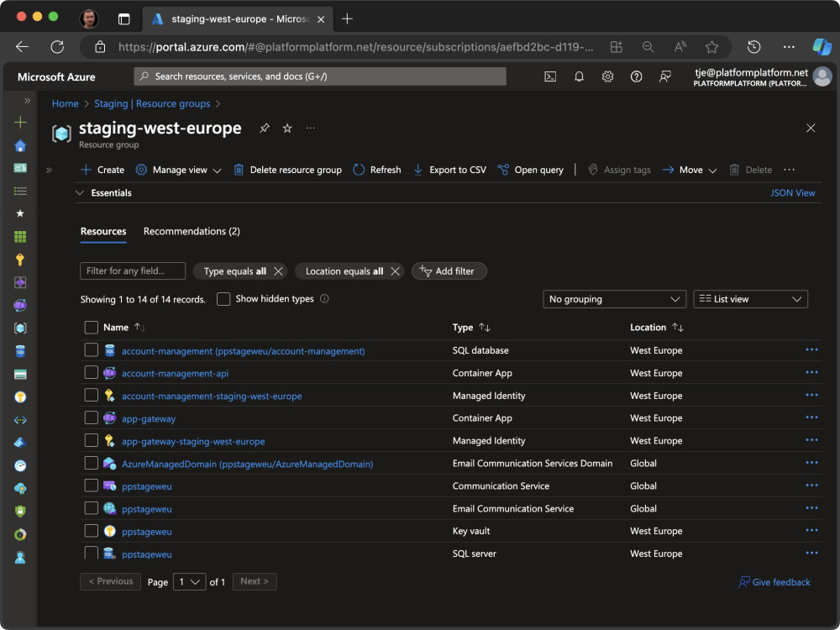Sort the table by Type column
This screenshot has height=630, width=840.
point(471,328)
